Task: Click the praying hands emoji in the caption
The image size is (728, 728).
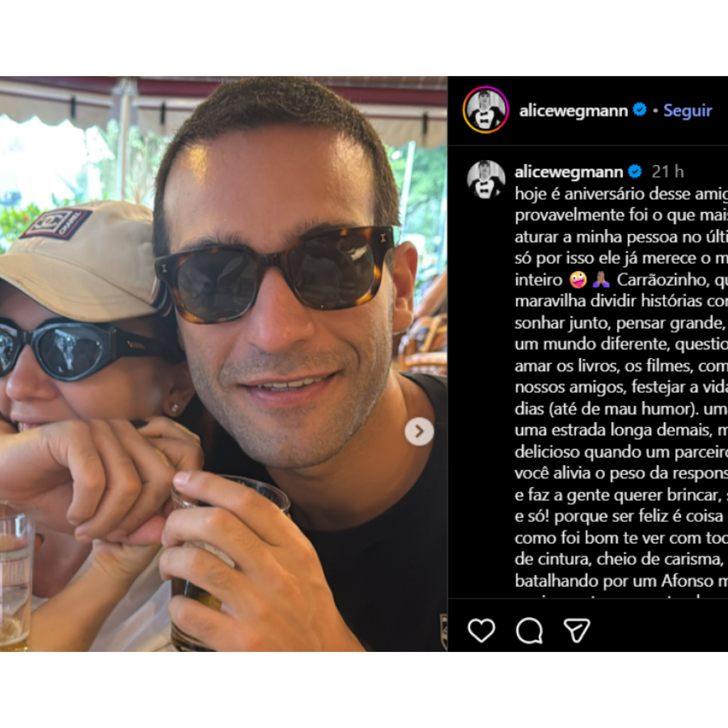Action: coord(601,280)
